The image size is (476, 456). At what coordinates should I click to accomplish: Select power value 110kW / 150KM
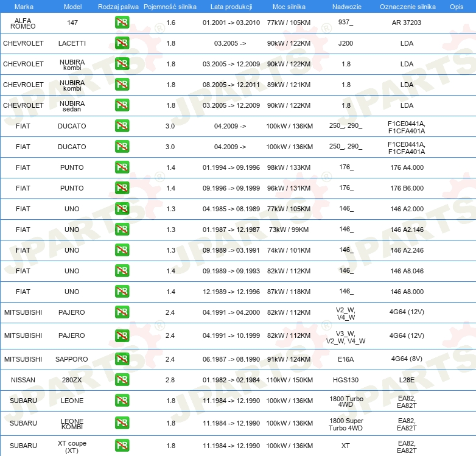(x=289, y=380)
